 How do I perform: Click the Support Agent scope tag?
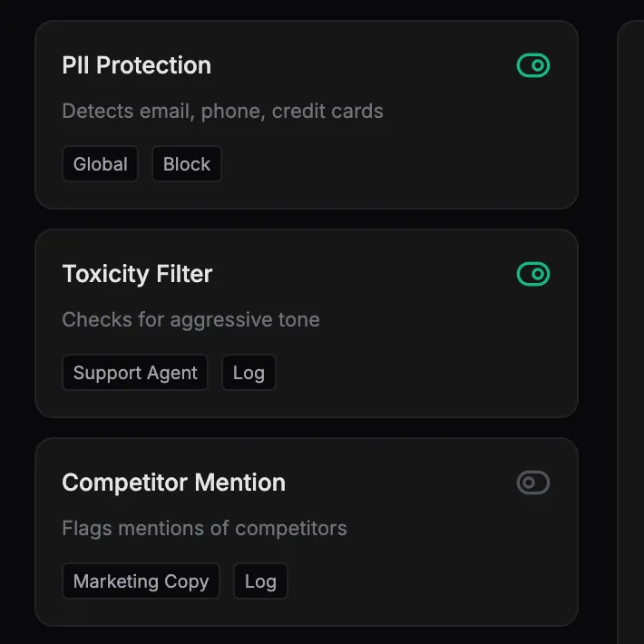point(135,373)
